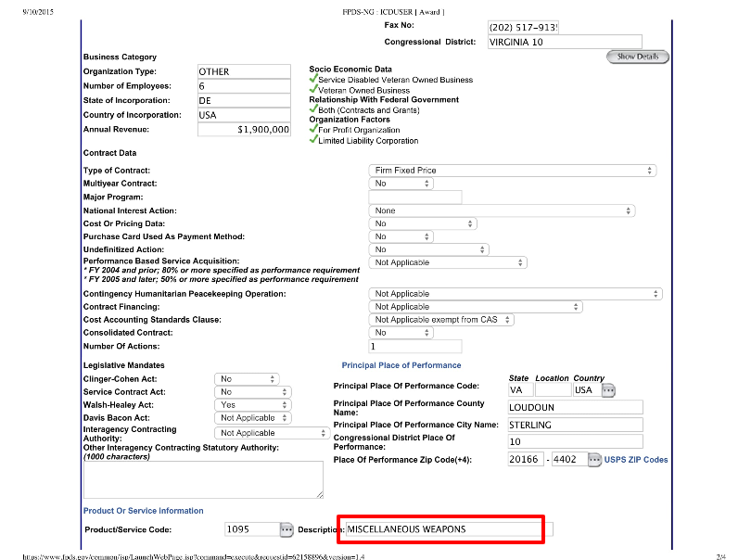This screenshot has width=751, height=560.
Task: Open Cost Accounting Standards Clause dropdown
Action: [x=441, y=320]
